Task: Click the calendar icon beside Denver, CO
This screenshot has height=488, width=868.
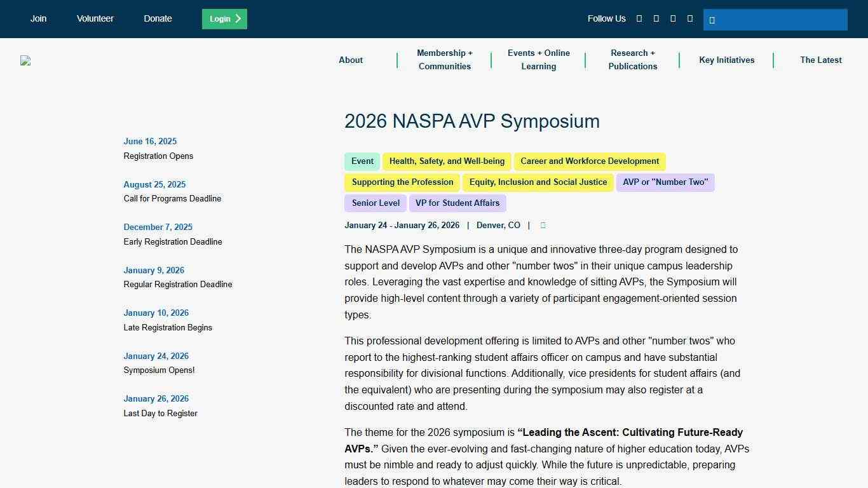Action: (x=542, y=225)
